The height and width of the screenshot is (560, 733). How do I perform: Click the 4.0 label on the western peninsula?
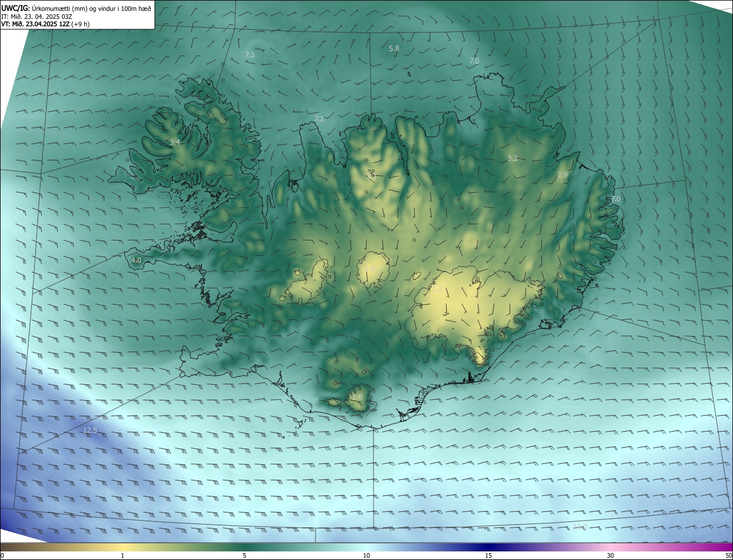(x=136, y=260)
